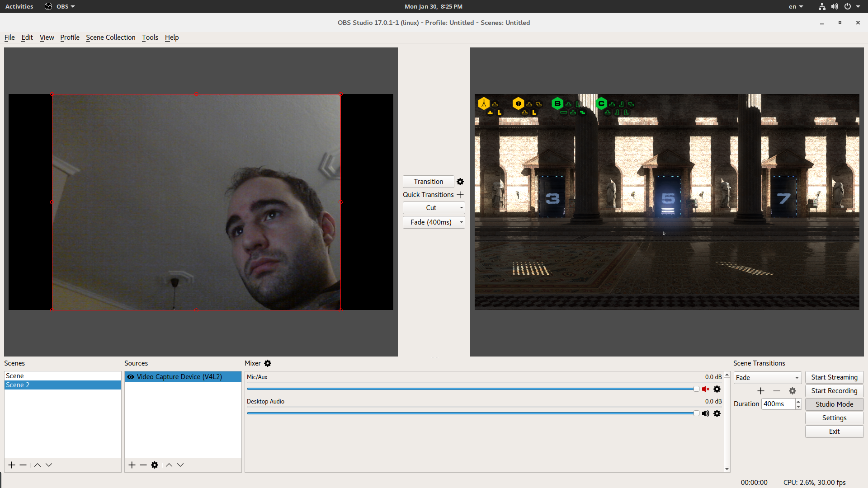Open the Profile menu
This screenshot has height=488, width=868.
click(70, 38)
